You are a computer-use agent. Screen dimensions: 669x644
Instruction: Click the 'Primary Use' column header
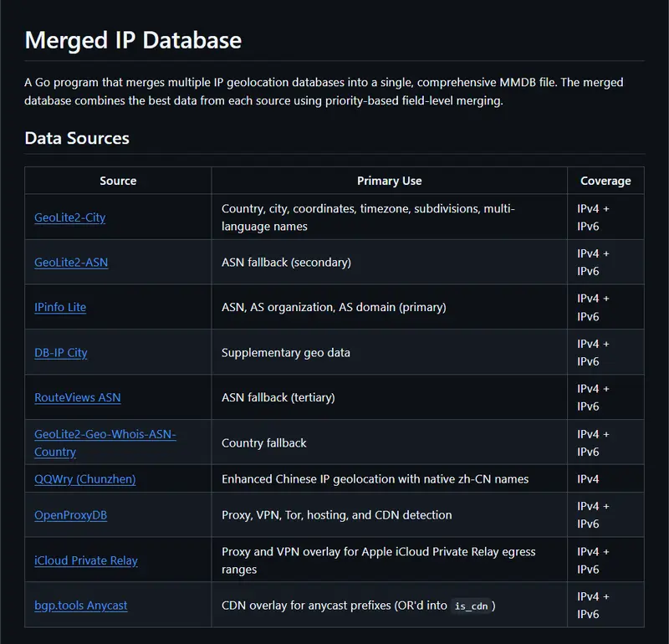point(390,181)
